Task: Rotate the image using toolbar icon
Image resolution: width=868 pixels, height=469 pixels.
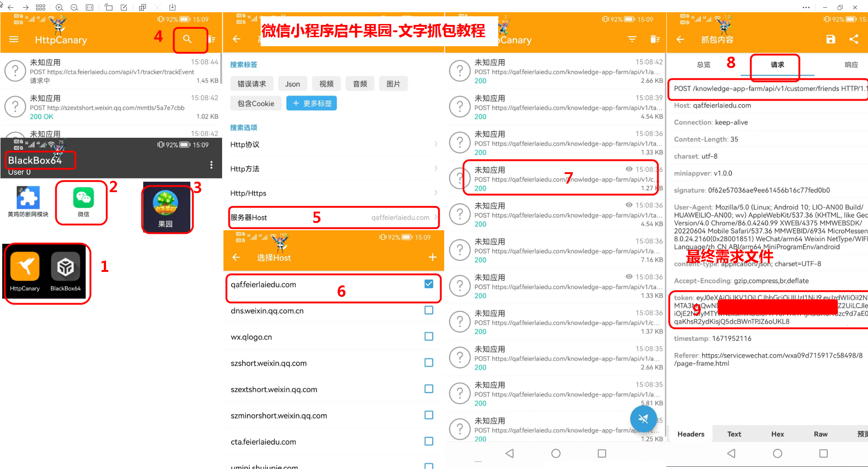Action: pyautogui.click(x=109, y=7)
